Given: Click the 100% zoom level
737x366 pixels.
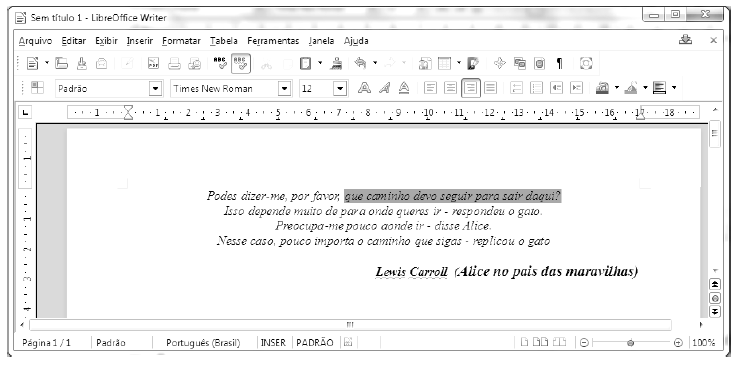Looking at the screenshot, I should coord(704,343).
